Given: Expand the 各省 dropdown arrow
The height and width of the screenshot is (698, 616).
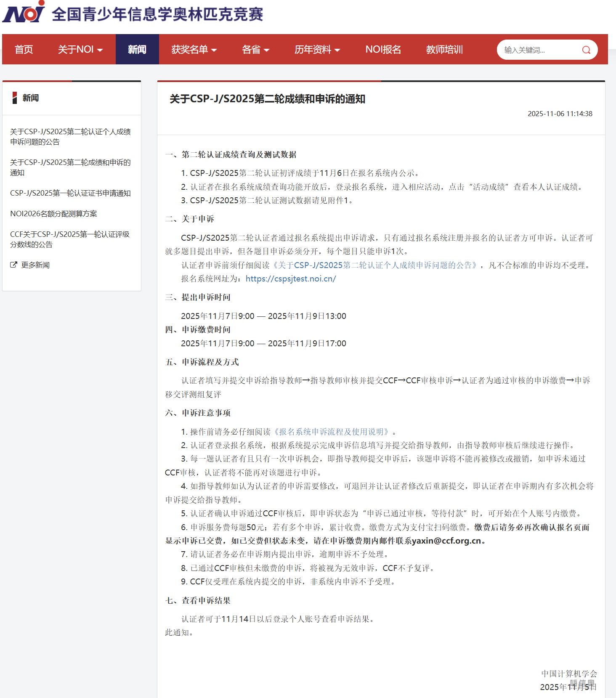Looking at the screenshot, I should pyautogui.click(x=266, y=50).
